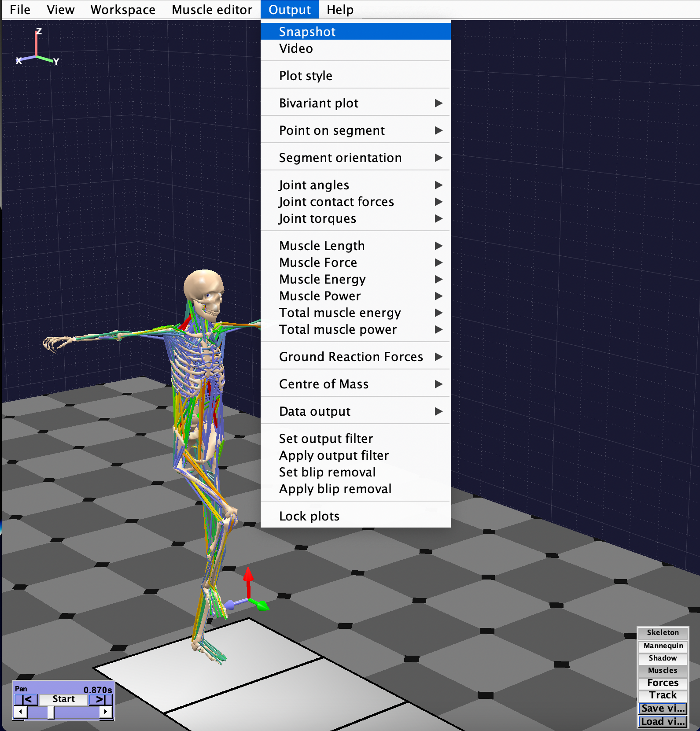This screenshot has height=731, width=700.
Task: Click the time slider thumb
Action: (x=51, y=712)
